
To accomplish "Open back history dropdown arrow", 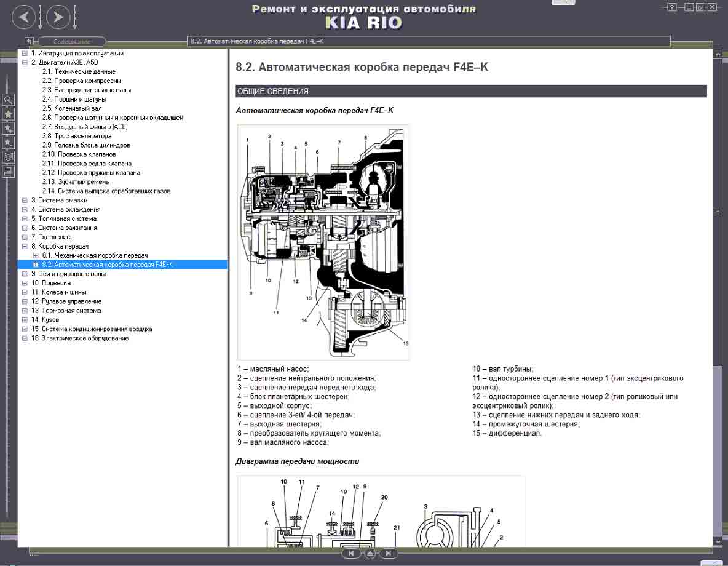I will [x=41, y=17].
